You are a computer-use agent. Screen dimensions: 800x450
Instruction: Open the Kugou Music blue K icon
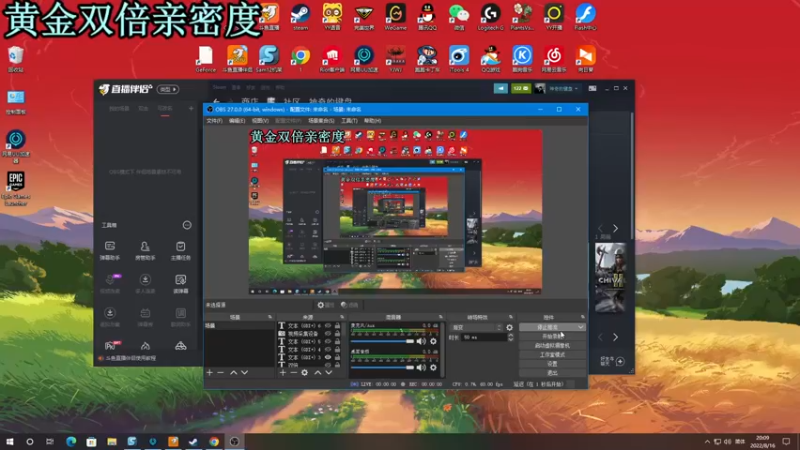tap(522, 58)
